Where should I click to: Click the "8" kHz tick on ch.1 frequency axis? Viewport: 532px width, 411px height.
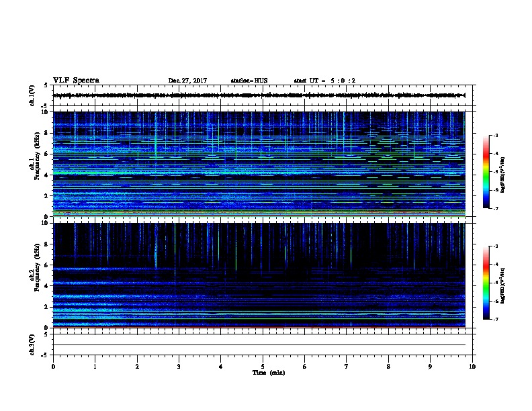pyautogui.click(x=46, y=133)
